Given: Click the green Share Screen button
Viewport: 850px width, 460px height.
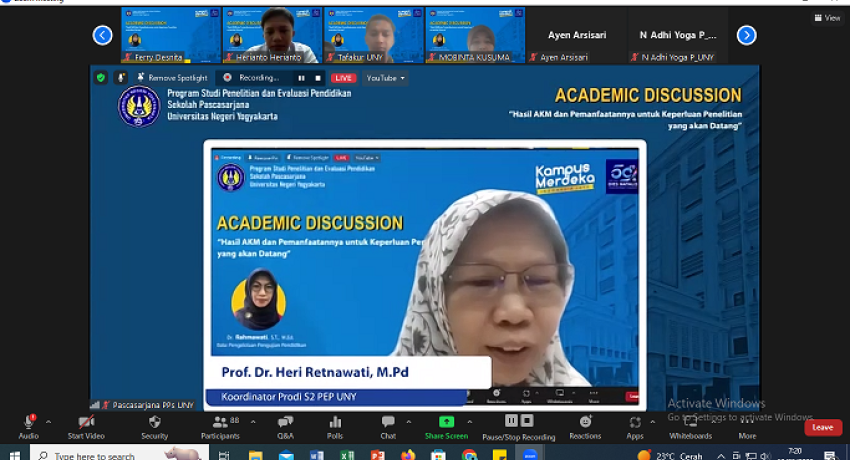Looking at the screenshot, I should pos(446,426).
